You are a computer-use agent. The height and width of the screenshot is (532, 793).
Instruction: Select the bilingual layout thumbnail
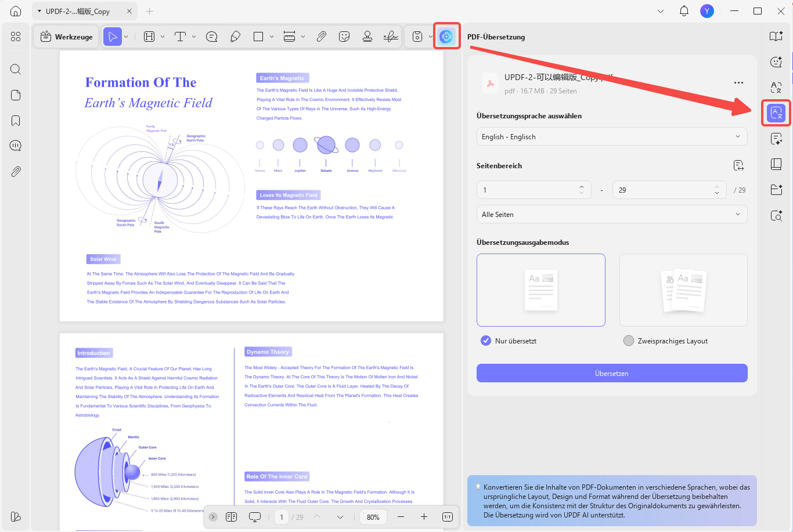tap(683, 290)
